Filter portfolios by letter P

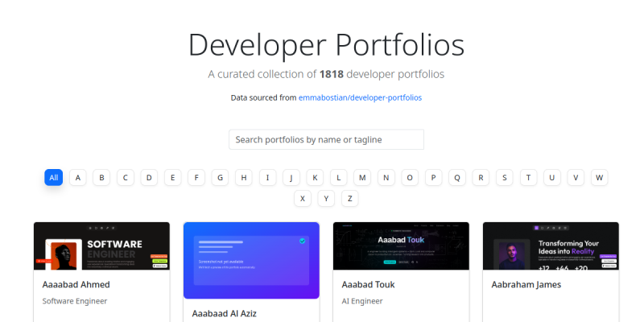[x=433, y=177]
